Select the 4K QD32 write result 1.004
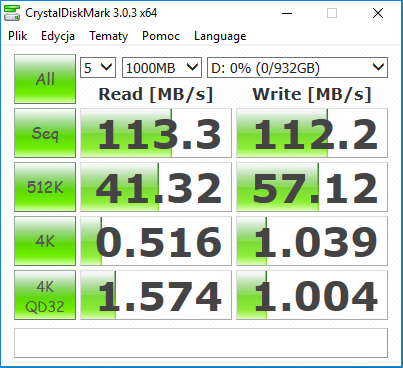The height and width of the screenshot is (368, 403). tap(312, 295)
